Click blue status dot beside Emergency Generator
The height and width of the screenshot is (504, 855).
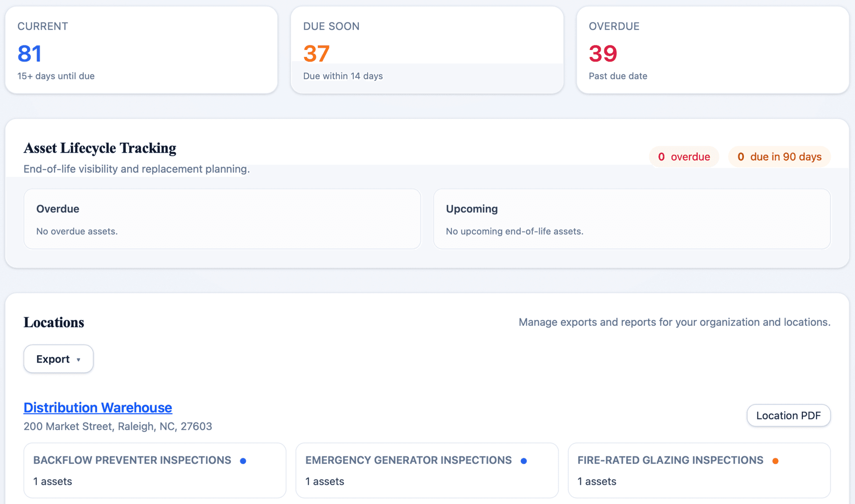524,461
